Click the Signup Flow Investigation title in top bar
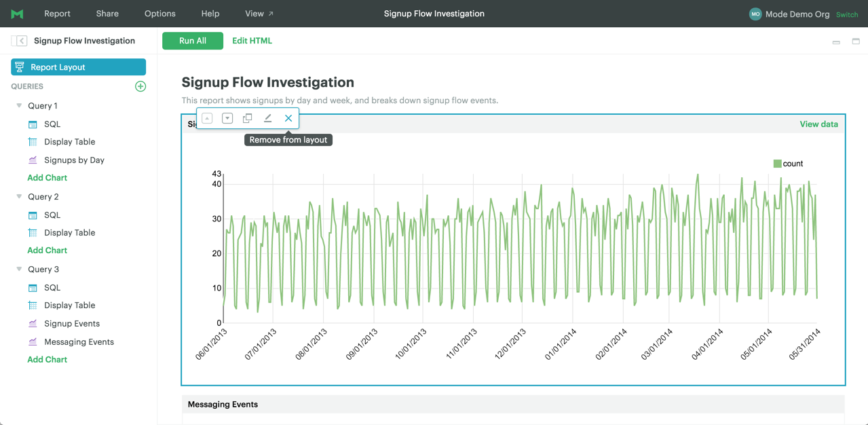The image size is (868, 425). pos(434,14)
